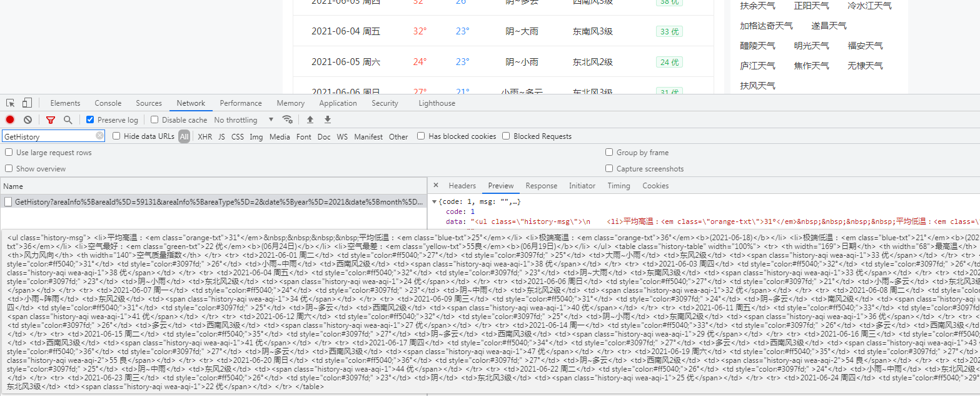Screen dimensions: 980x396
Task: Filter requests by Doc
Action: click(324, 136)
